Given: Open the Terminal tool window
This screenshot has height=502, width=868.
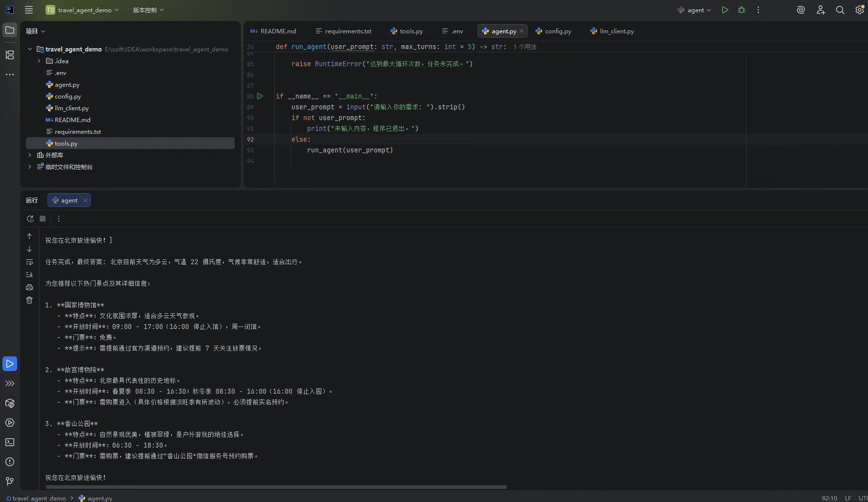Looking at the screenshot, I should coord(10,442).
